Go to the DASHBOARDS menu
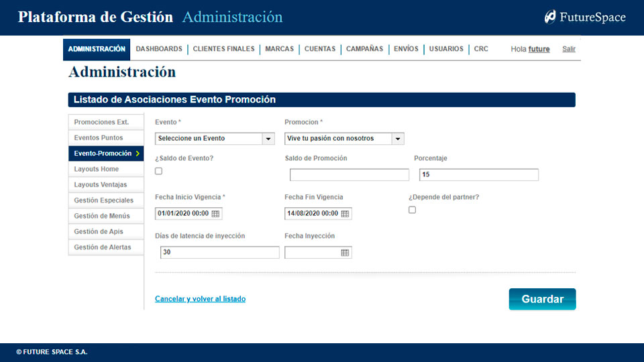Viewport: 644px width, 362px height. coord(159,49)
